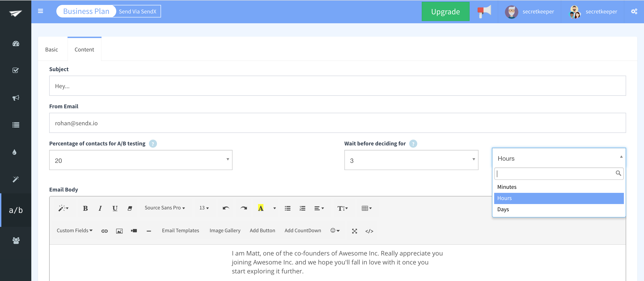Click the Upgrade button
The image size is (644, 281).
[x=445, y=11]
